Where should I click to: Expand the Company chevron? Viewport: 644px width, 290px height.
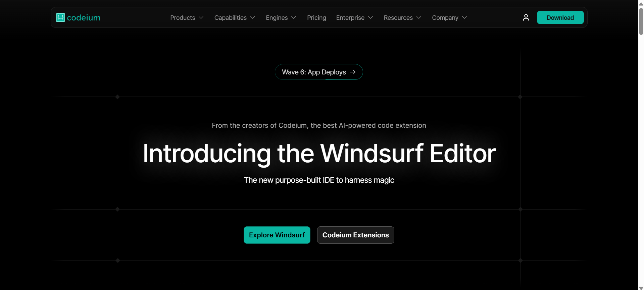click(x=464, y=18)
